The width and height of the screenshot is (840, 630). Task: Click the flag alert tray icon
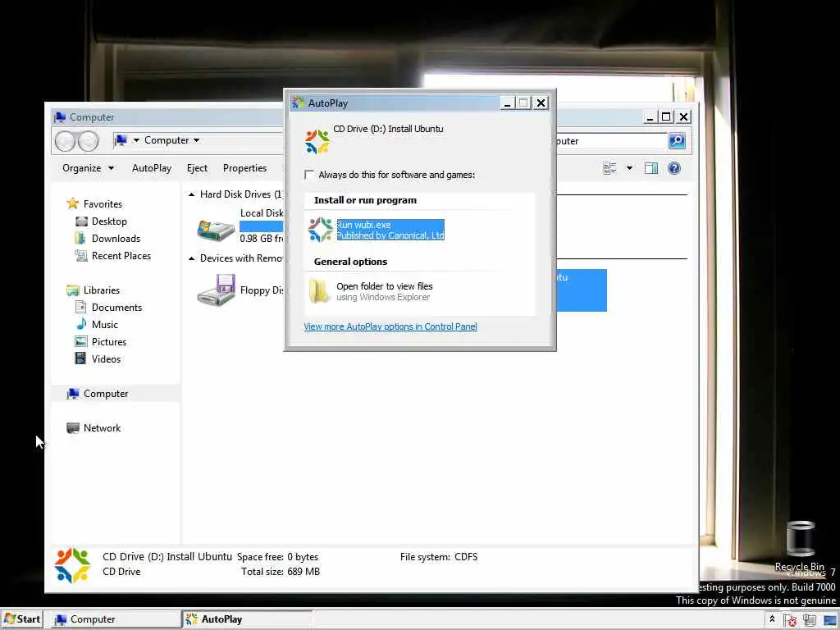(790, 620)
